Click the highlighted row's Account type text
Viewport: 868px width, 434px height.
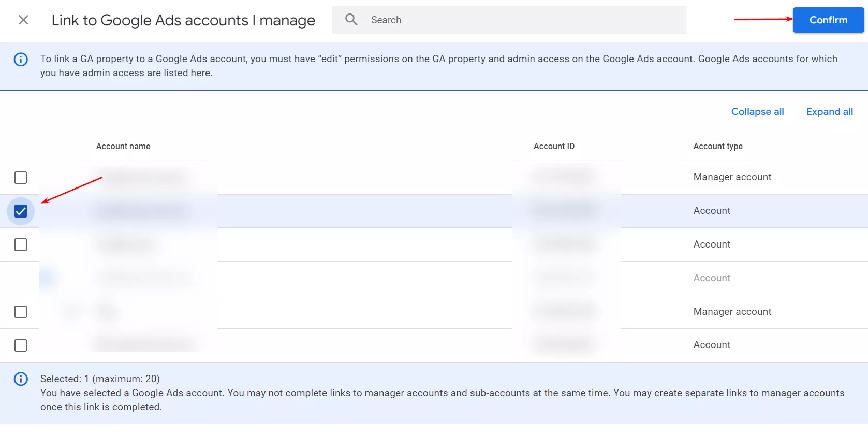click(x=712, y=211)
